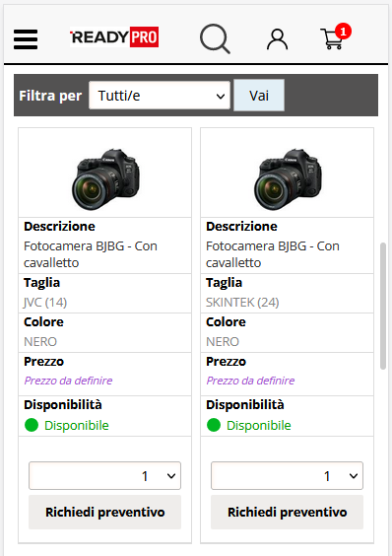Click the green availability dot for JVC item
Image resolution: width=392 pixels, height=556 pixels.
(32, 425)
